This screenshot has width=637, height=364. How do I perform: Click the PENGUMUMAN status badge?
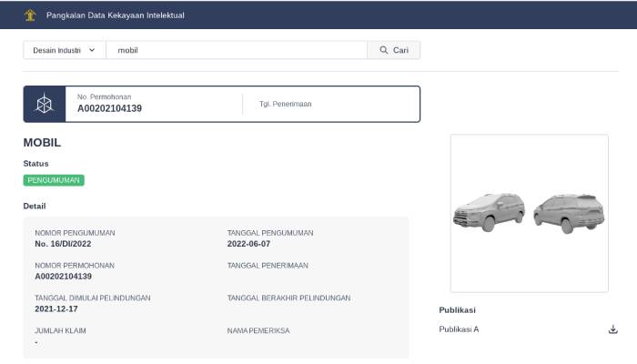click(54, 180)
